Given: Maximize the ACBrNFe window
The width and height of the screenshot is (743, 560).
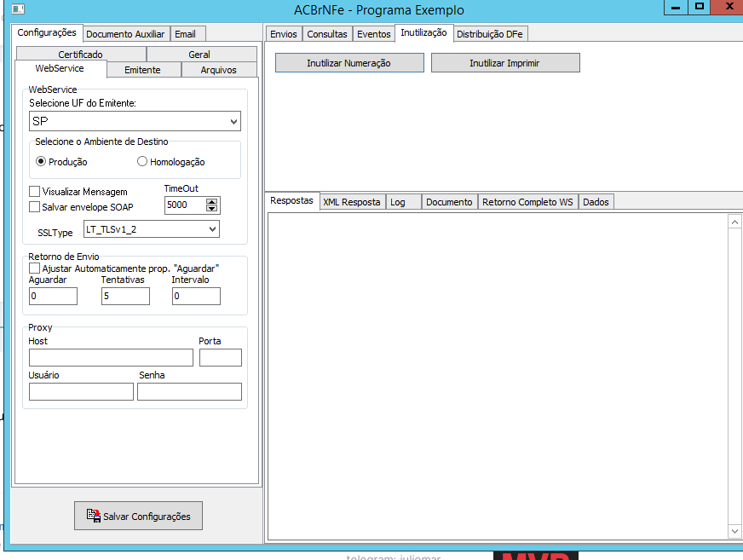Looking at the screenshot, I should point(699,7).
